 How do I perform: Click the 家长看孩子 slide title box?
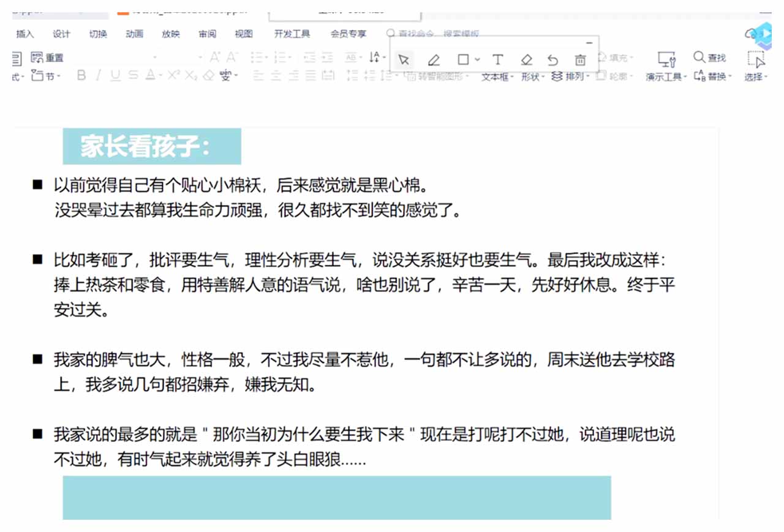point(152,147)
